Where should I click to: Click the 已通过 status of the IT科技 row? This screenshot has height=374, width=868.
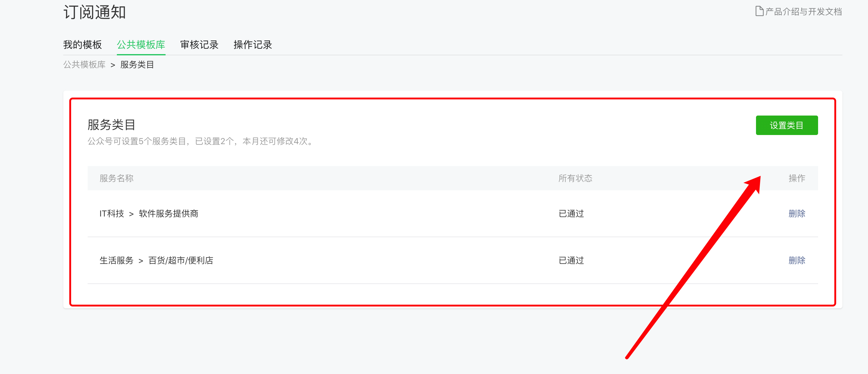coord(571,213)
